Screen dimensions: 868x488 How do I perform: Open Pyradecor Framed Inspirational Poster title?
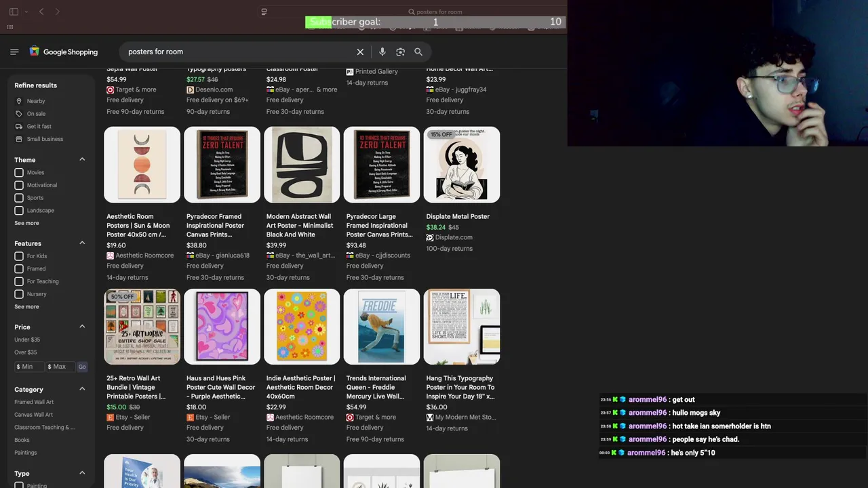(x=215, y=226)
